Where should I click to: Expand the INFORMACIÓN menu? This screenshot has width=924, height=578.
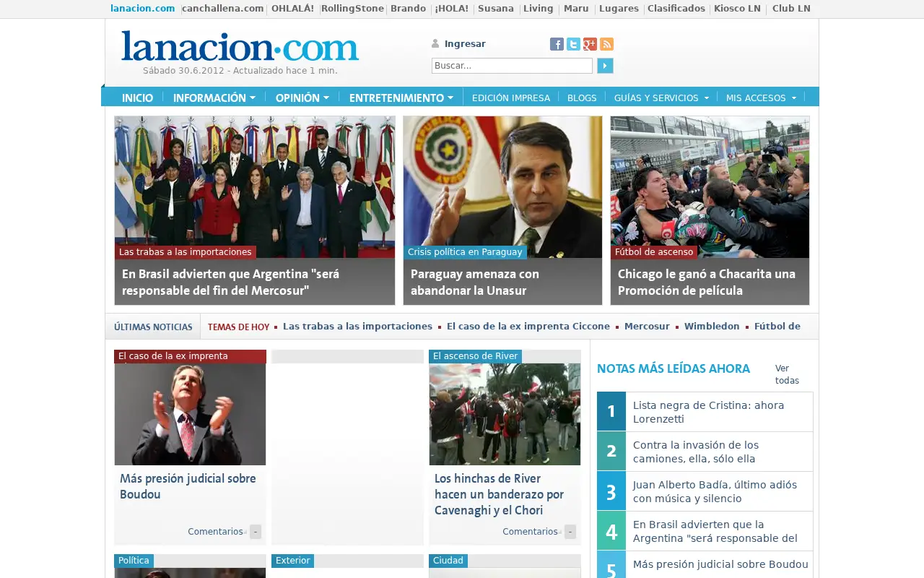[x=214, y=98]
